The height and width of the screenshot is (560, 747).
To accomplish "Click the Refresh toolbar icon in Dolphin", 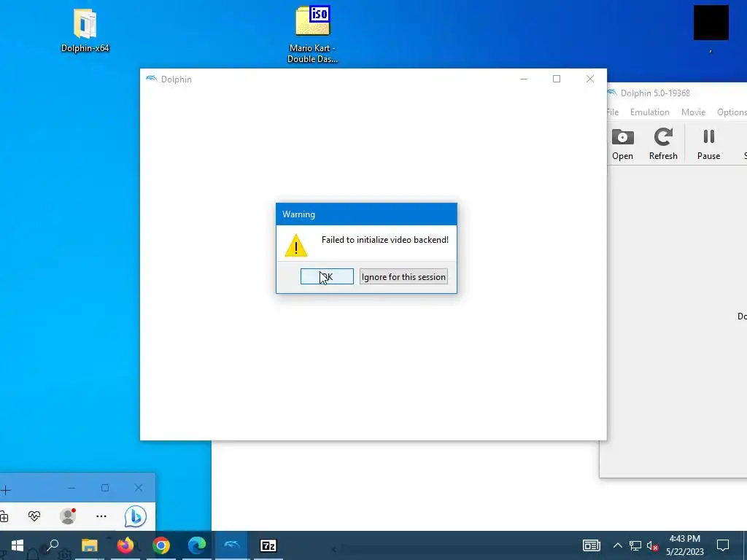I will point(663,144).
